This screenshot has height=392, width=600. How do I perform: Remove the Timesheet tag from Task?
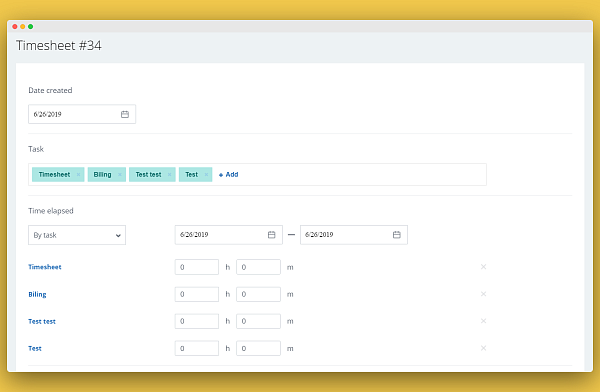point(78,175)
